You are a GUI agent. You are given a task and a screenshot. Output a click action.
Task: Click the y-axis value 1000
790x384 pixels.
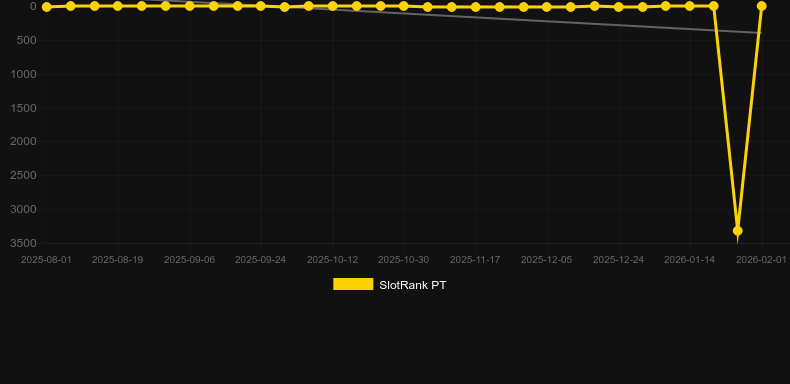(x=24, y=74)
